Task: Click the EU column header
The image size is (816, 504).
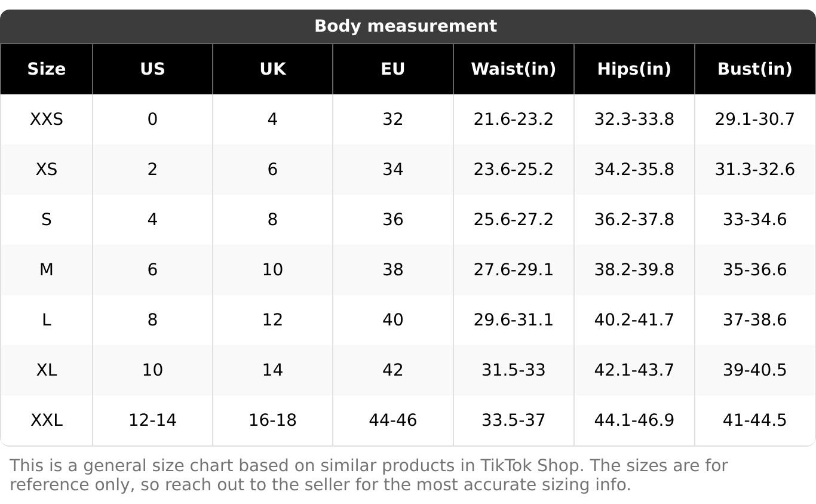Action: pos(392,69)
